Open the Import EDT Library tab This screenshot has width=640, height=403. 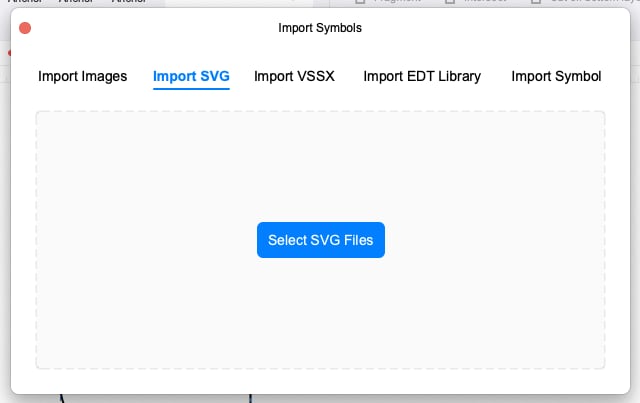pyautogui.click(x=422, y=76)
